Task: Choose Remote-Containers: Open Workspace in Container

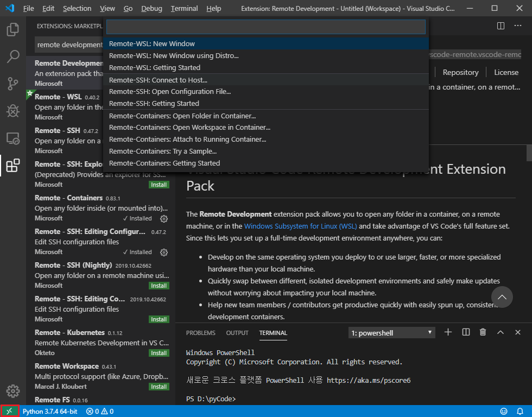Action: point(266,128)
